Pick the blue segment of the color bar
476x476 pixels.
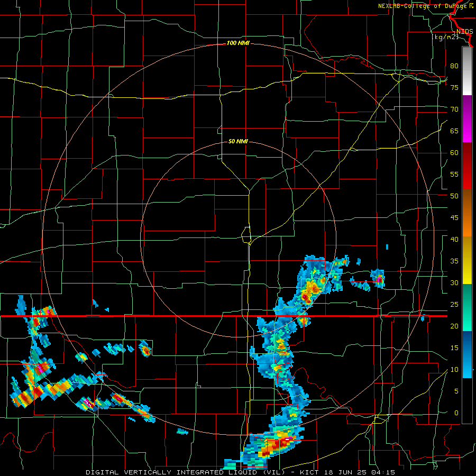tap(467, 354)
